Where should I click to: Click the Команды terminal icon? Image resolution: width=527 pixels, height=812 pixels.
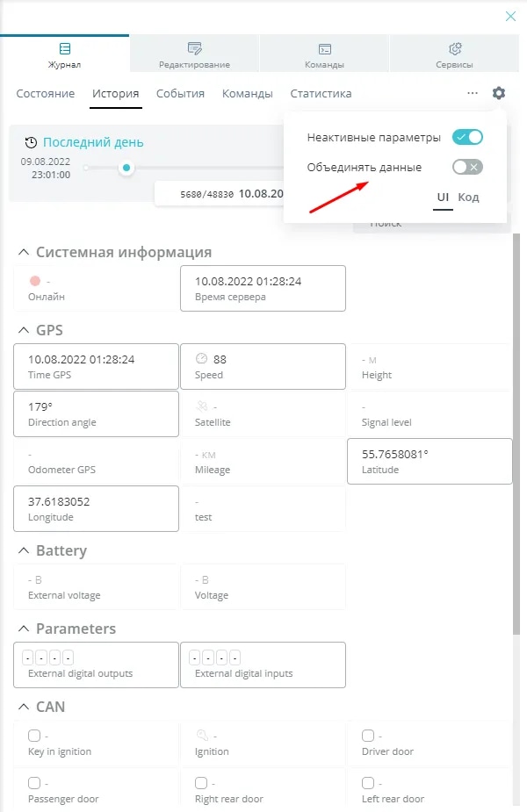(324, 49)
